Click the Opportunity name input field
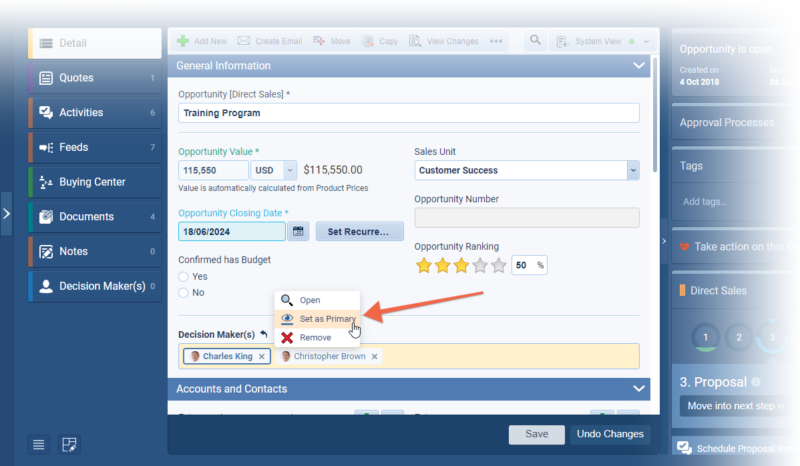The image size is (800, 466). (408, 113)
